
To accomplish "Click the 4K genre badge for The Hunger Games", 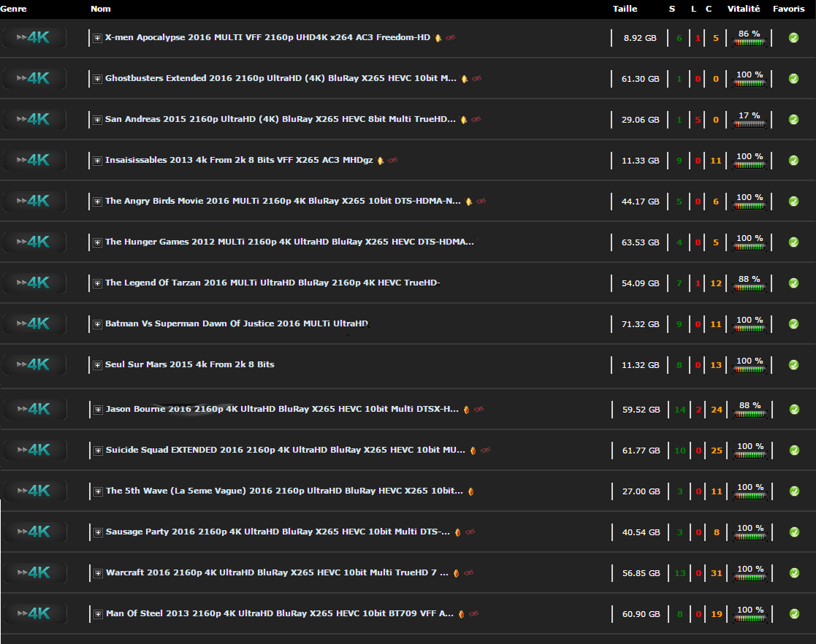I will pos(34,242).
